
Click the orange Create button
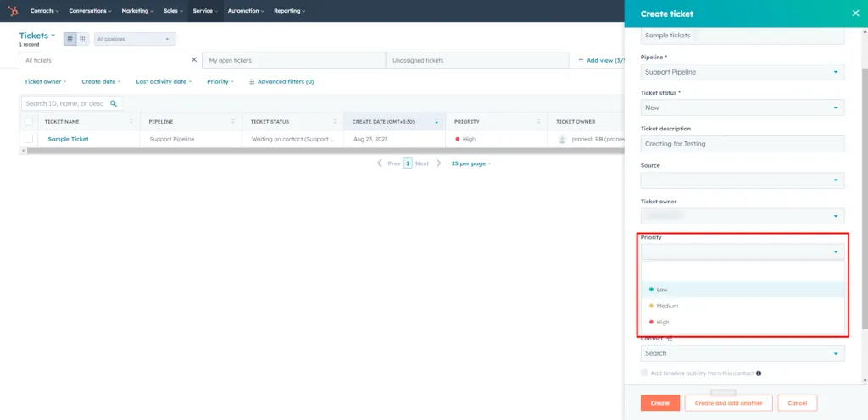tap(659, 403)
